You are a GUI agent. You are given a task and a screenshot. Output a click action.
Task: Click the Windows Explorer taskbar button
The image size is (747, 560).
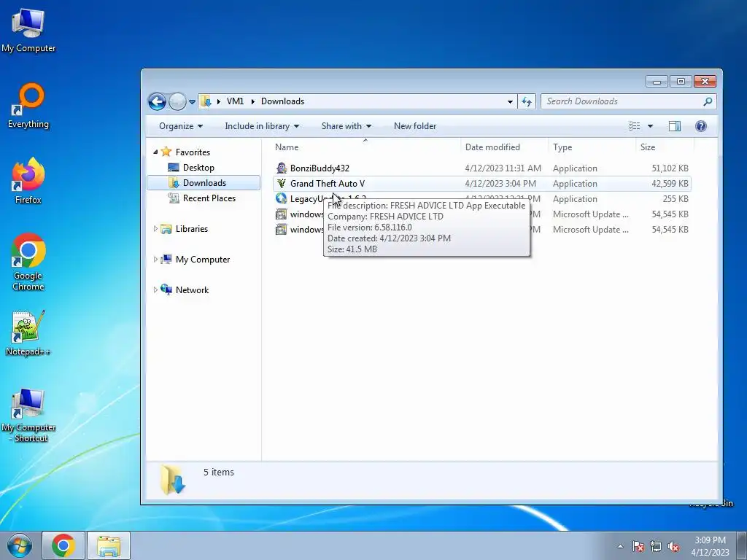(x=108, y=545)
